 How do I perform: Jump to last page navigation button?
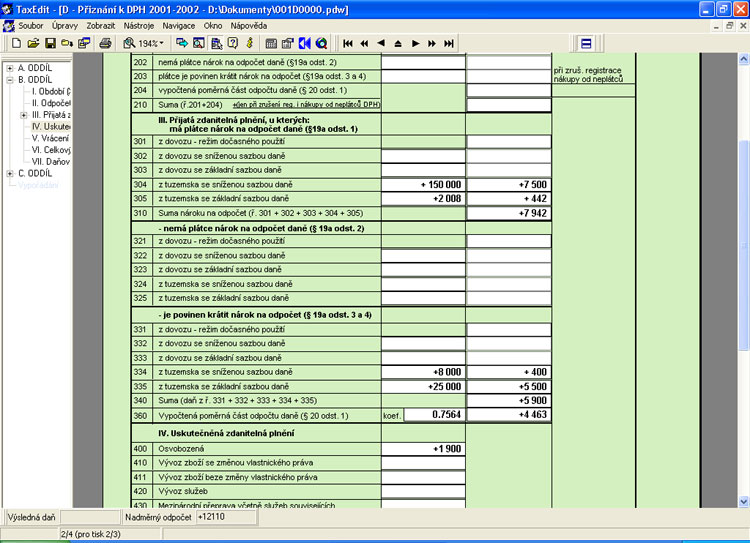(449, 44)
